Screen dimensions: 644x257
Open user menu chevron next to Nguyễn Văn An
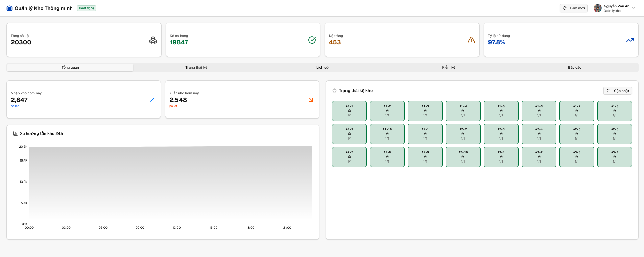(x=634, y=8)
